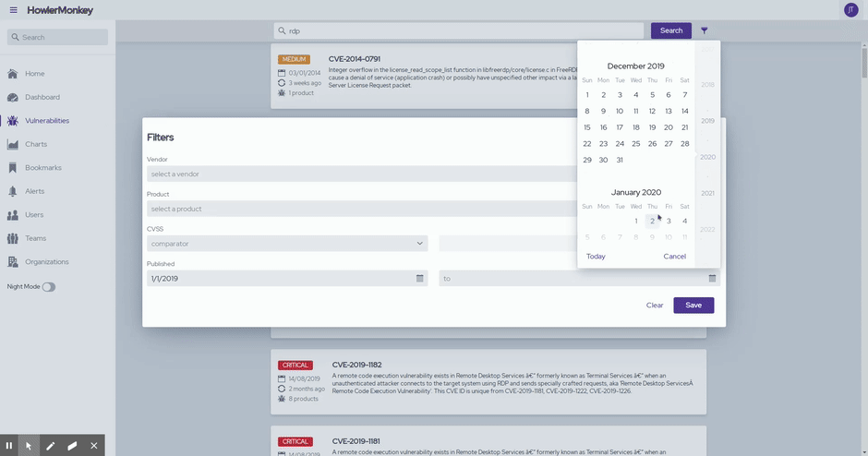Click the Bookmarks sidebar icon
The width and height of the screenshot is (868, 456).
tap(13, 168)
